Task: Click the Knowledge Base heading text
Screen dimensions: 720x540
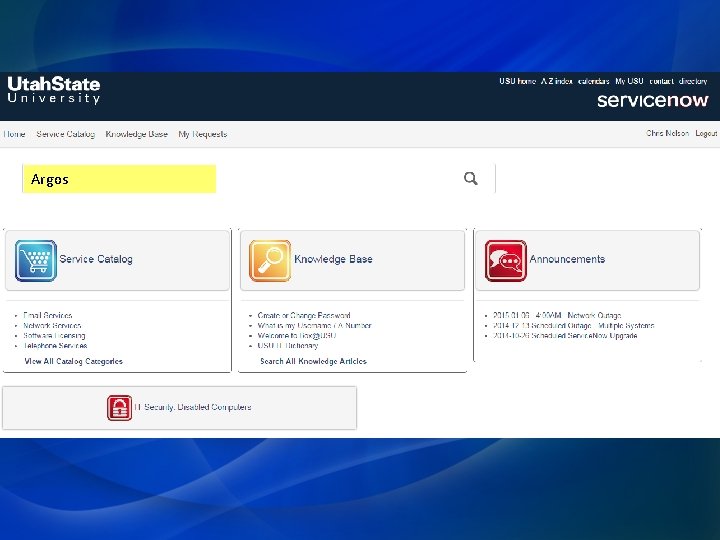Action: point(333,259)
